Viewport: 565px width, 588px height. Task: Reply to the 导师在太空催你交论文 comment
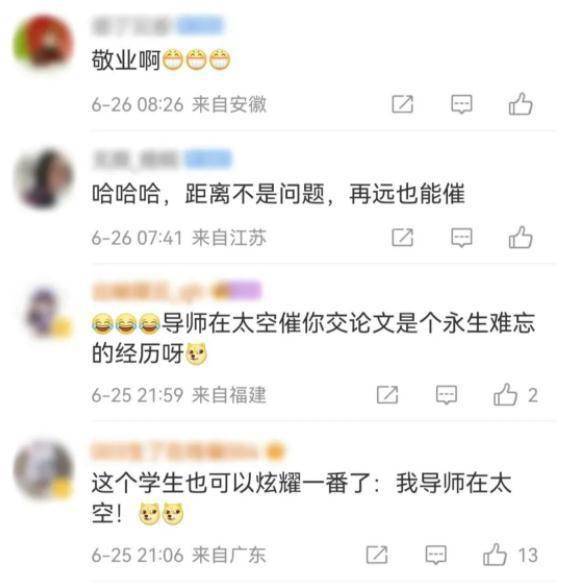click(447, 395)
